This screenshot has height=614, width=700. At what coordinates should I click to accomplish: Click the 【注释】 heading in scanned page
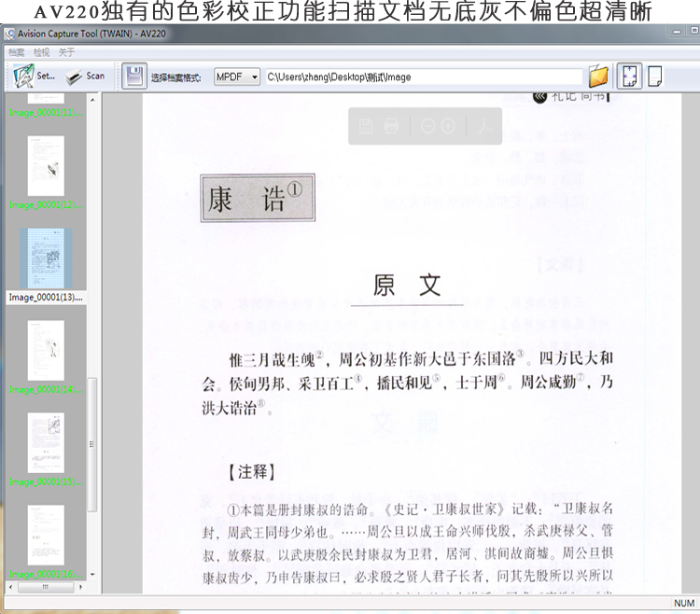click(251, 472)
